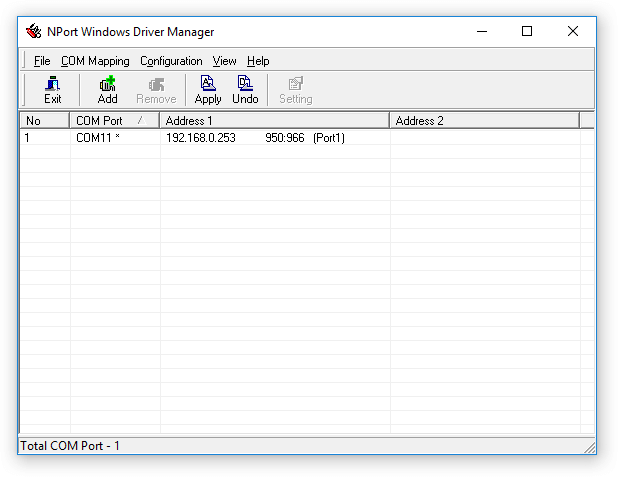Viewport: 618px width, 477px height.
Task: Click the Total COM Port - 1 status text
Action: coord(70,445)
